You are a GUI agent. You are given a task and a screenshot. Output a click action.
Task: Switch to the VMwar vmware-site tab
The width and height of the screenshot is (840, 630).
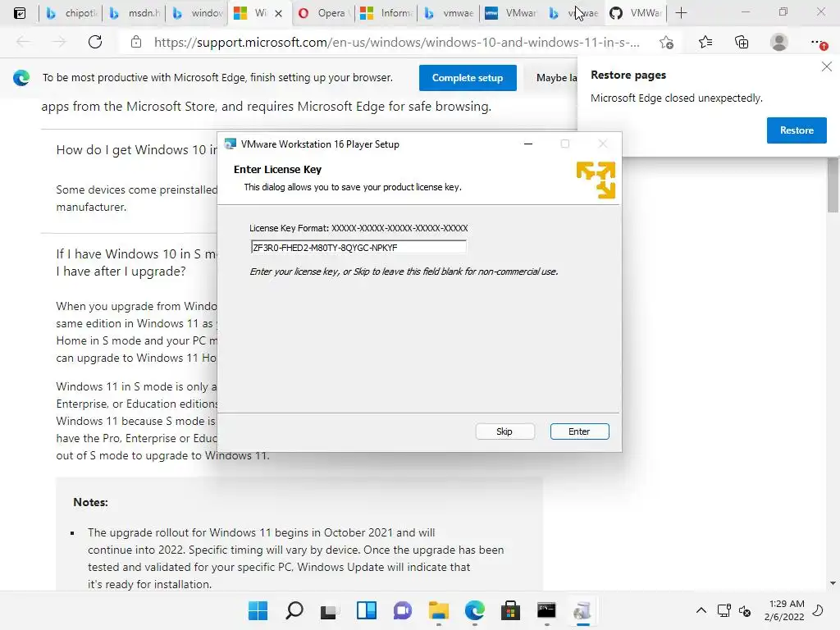[x=510, y=13]
